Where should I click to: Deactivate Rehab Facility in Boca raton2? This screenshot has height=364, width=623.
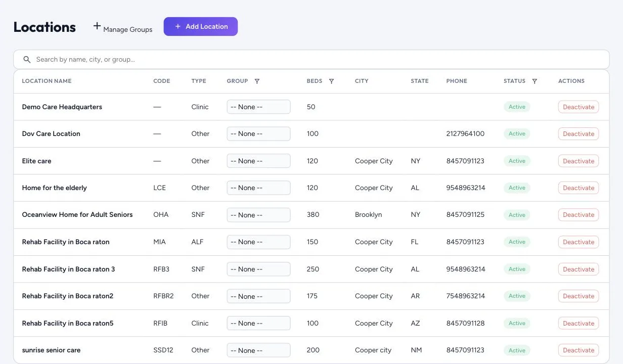tap(579, 296)
